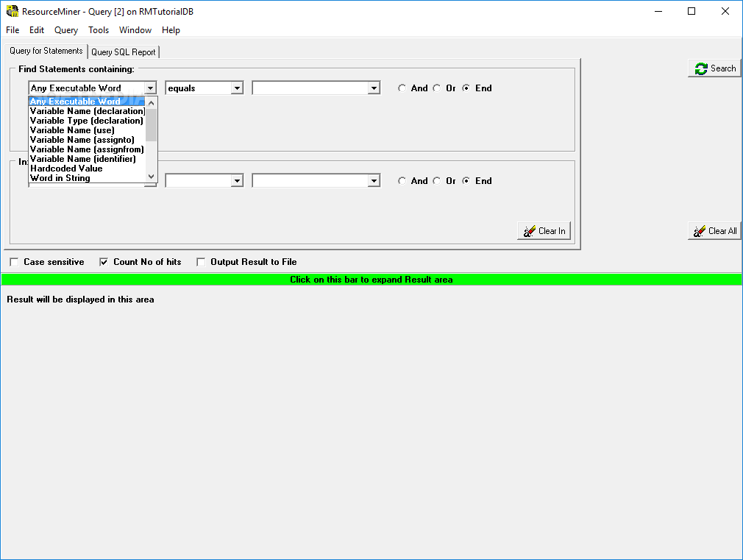Enable Output Result to File checkbox
743x560 pixels.
click(201, 262)
